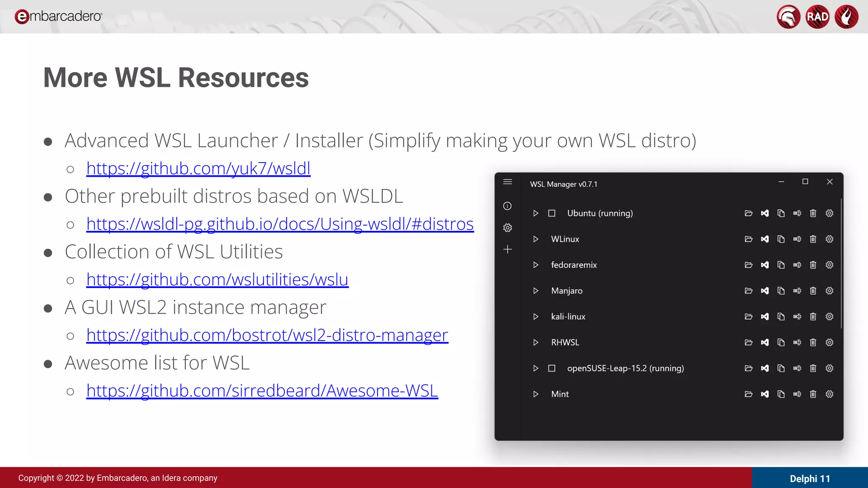
Task: Open kali-linux in Visual Studio Code
Action: click(765, 316)
